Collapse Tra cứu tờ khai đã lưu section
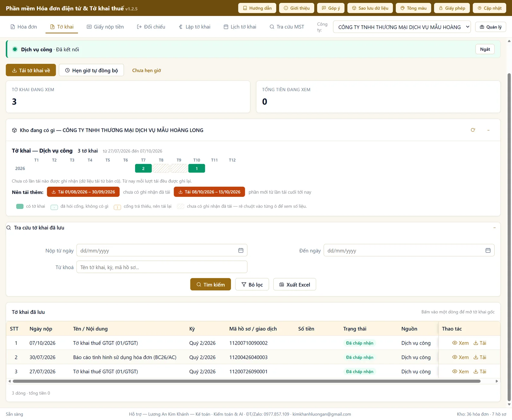Screen dimensions: 512x420 pyautogui.click(x=494, y=228)
